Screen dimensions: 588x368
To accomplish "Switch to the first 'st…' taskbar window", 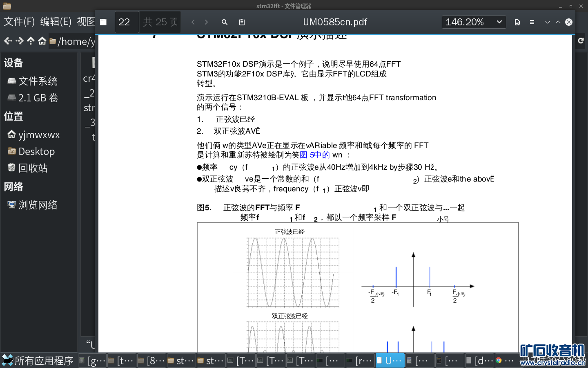I will [x=181, y=361].
